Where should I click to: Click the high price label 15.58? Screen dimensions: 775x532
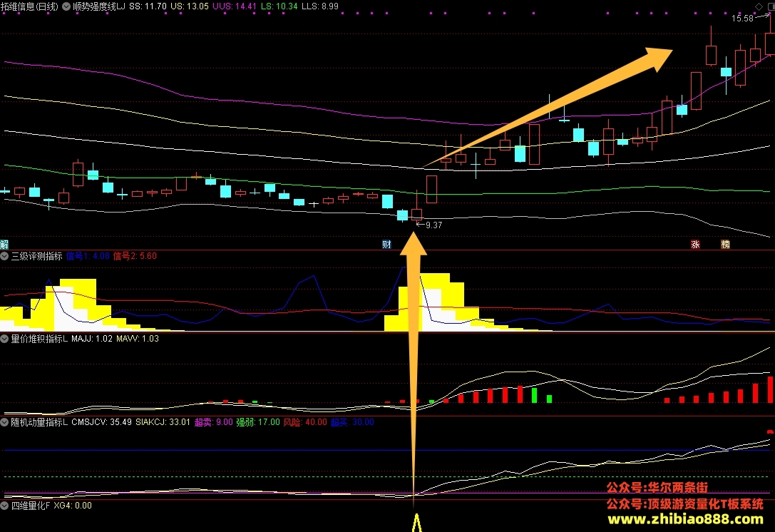[x=742, y=19]
